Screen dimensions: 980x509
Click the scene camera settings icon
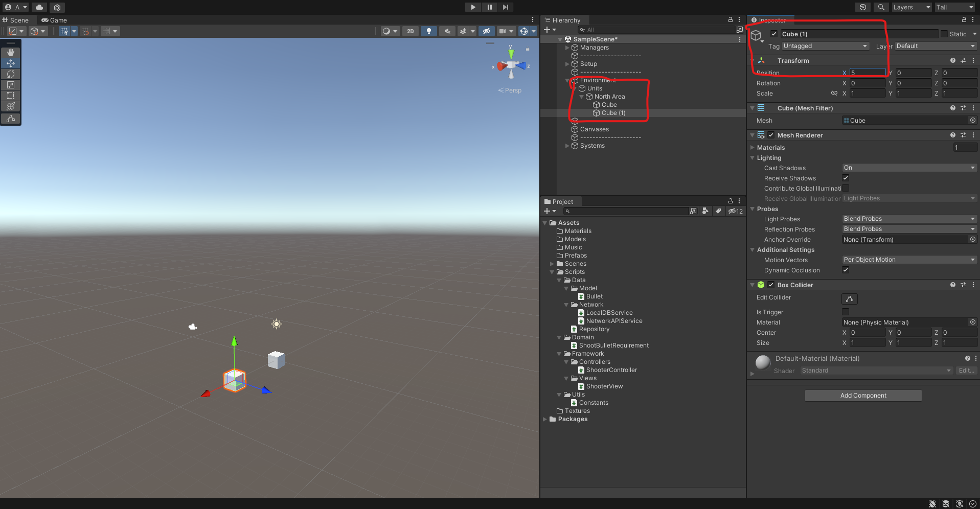click(503, 31)
